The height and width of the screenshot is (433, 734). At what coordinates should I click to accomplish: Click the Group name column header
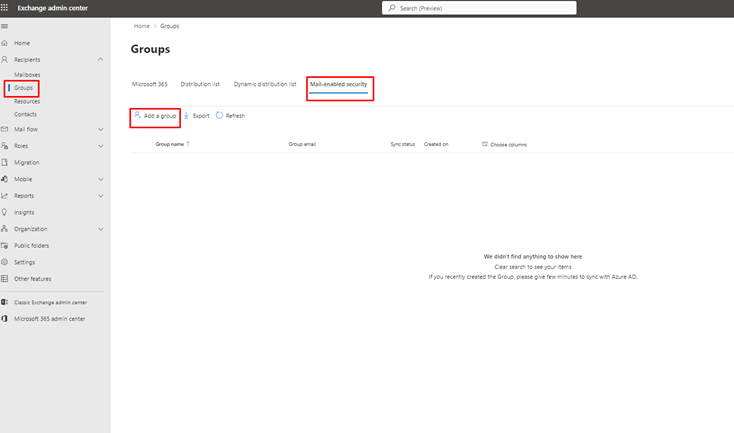169,144
